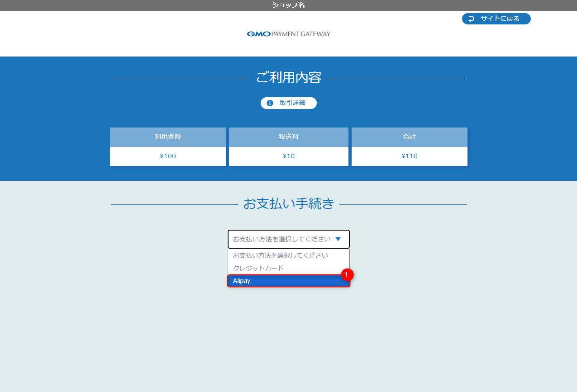Click the 税送料 column header

coord(288,137)
